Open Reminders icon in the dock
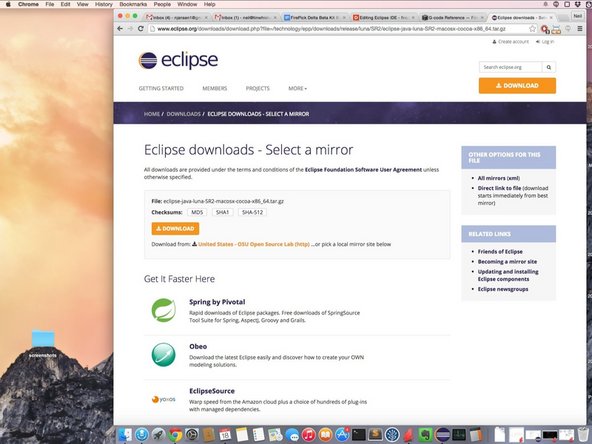Image resolution: width=592 pixels, height=444 pixels. point(259,435)
